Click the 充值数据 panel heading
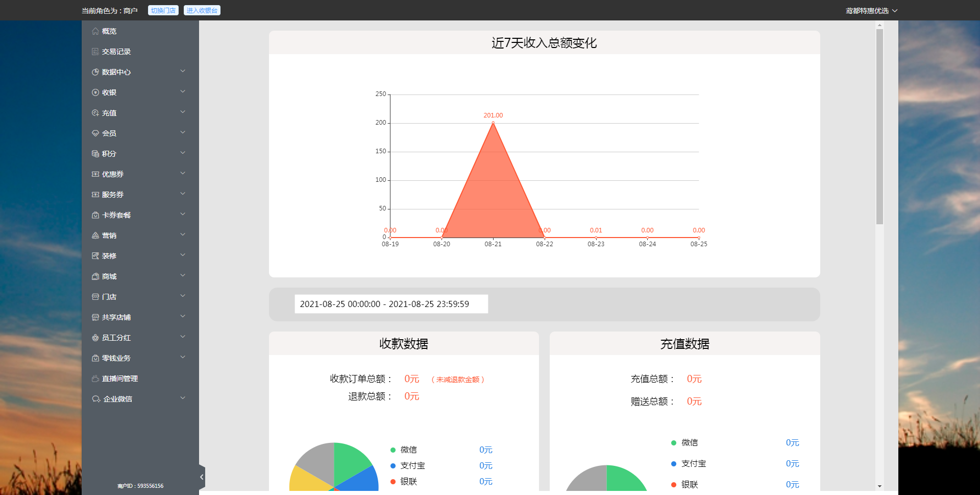Screen dimensions: 980x495 pyautogui.click(x=685, y=344)
